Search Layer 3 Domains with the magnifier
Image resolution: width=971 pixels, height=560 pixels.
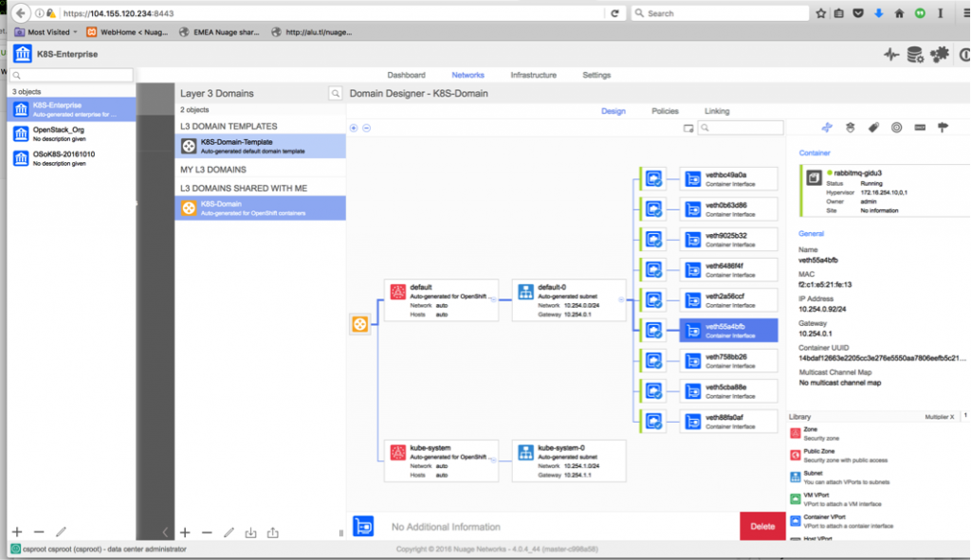(335, 94)
